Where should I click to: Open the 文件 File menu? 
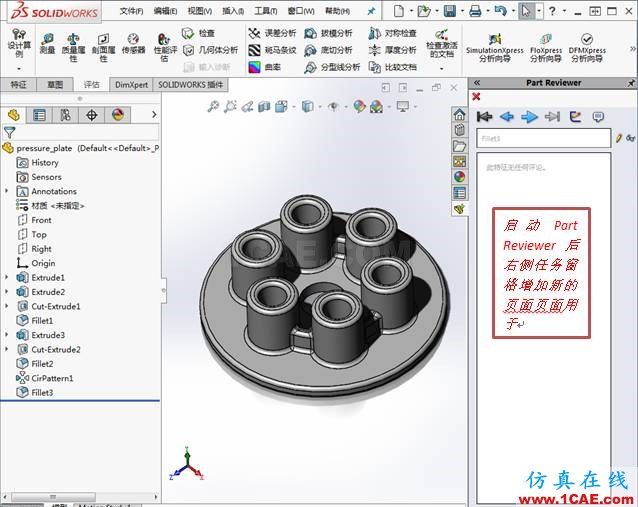pos(131,11)
